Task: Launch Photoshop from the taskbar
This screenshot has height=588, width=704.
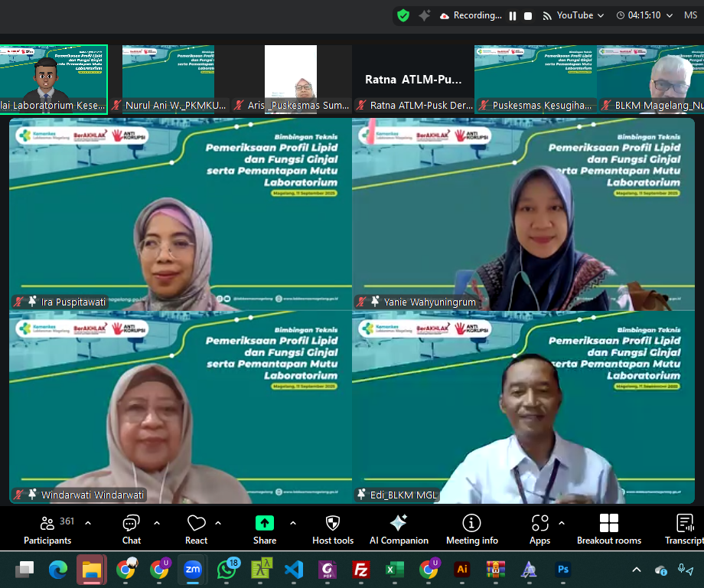Action: pos(562,570)
